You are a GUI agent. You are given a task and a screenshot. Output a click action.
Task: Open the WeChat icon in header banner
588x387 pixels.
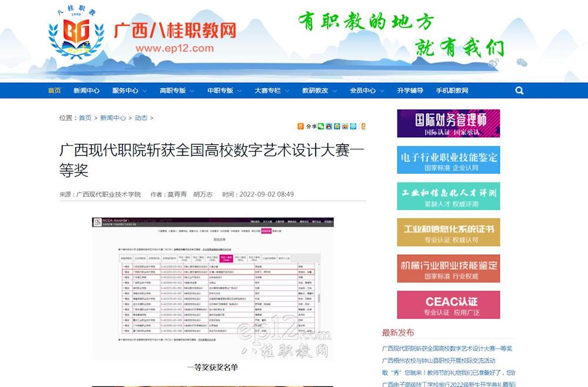click(x=522, y=63)
